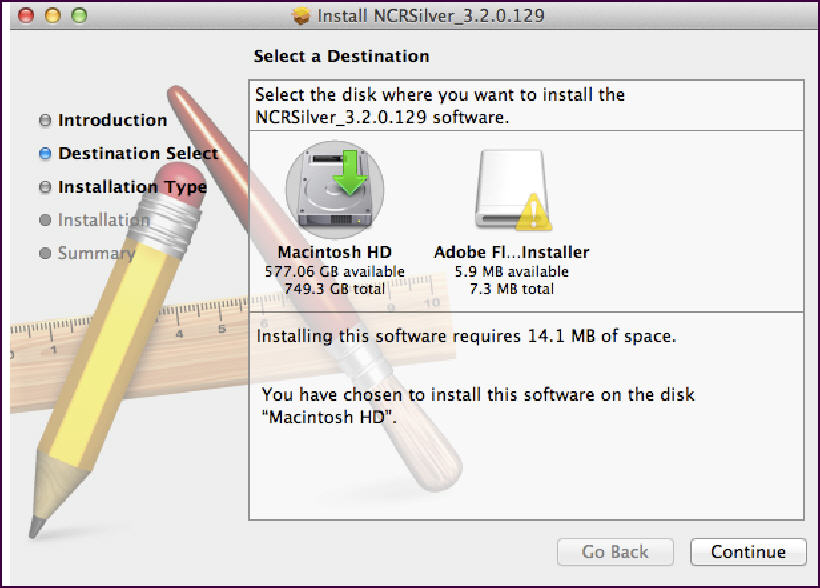Select the Destination Select step label
Viewport: 820px width, 588px height.
[x=138, y=153]
